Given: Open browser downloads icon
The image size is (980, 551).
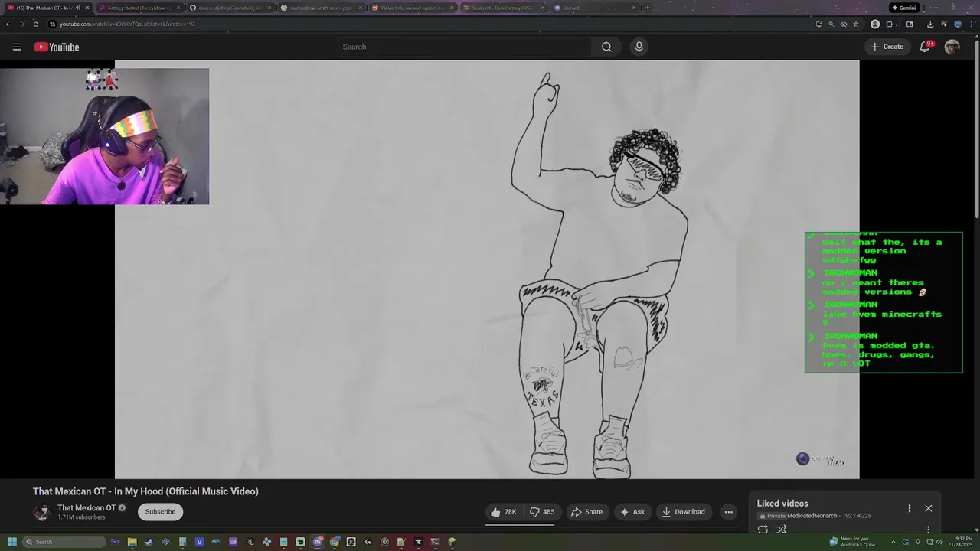Looking at the screenshot, I should pyautogui.click(x=929, y=24).
